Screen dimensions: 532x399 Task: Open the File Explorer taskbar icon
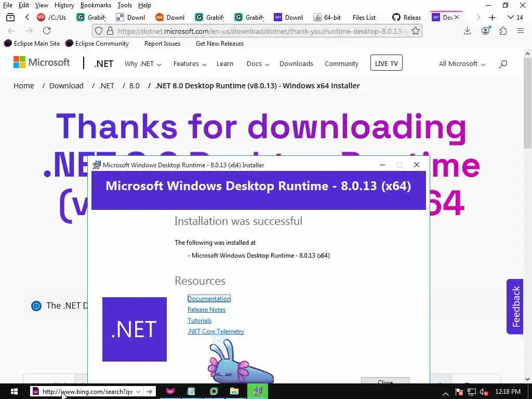(234, 392)
